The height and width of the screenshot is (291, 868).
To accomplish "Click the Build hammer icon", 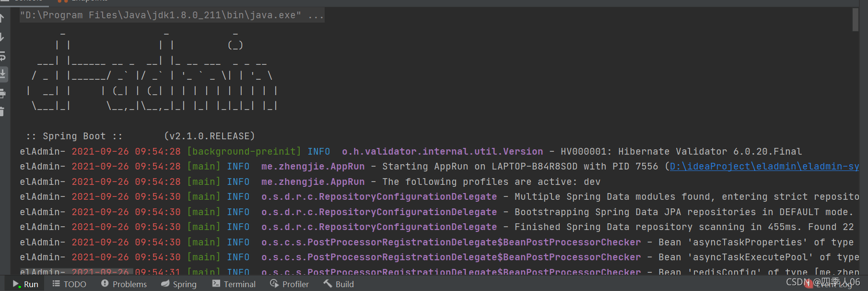I will click(x=328, y=283).
